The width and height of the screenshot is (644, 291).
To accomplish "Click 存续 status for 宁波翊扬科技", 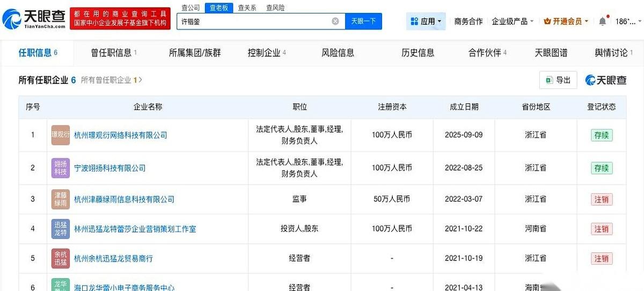I will pos(602,168).
